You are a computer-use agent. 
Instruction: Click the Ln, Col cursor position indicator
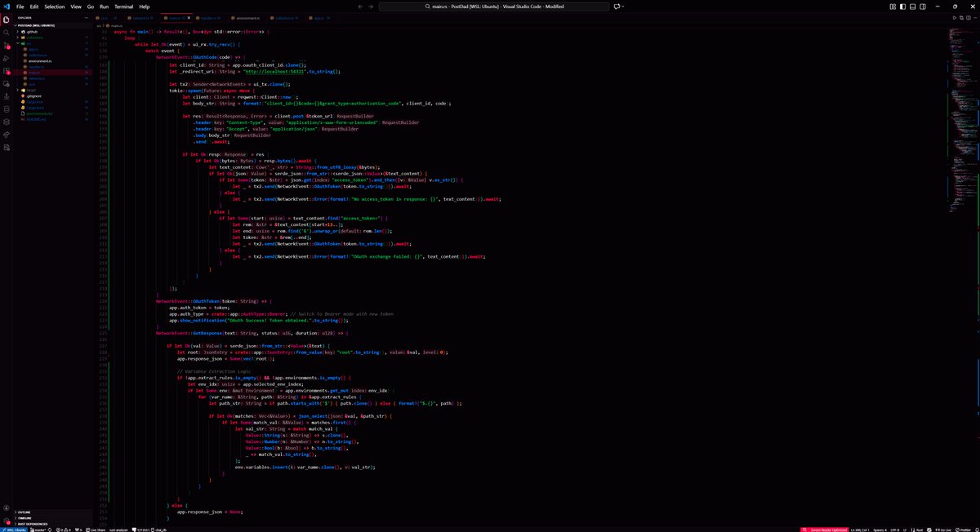[x=860, y=529]
